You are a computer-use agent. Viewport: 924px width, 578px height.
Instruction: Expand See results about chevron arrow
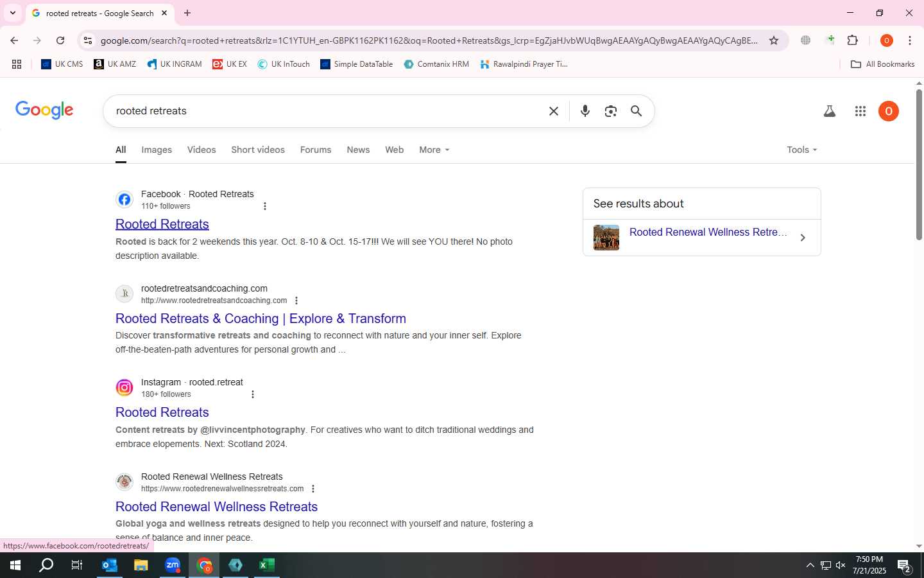(x=803, y=238)
